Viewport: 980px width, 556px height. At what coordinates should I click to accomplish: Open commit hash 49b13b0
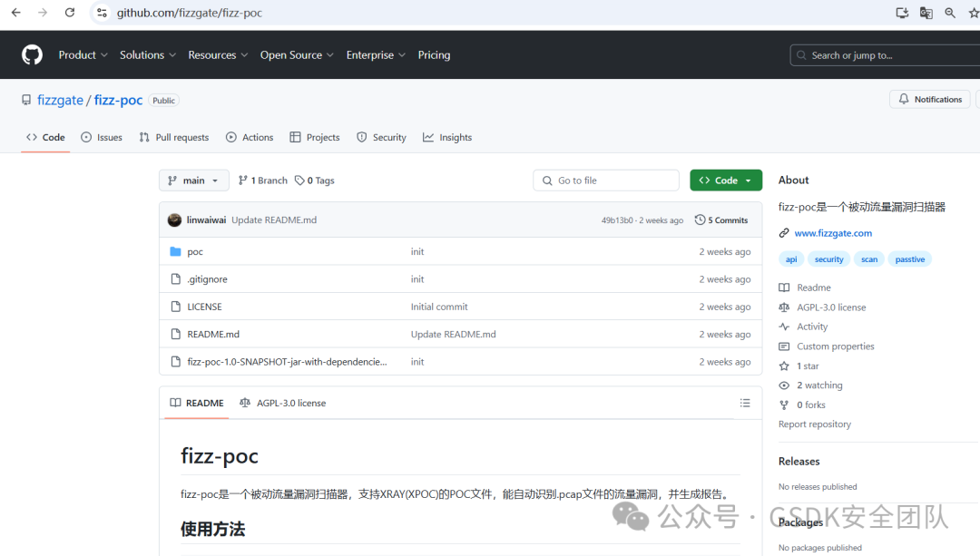point(617,220)
